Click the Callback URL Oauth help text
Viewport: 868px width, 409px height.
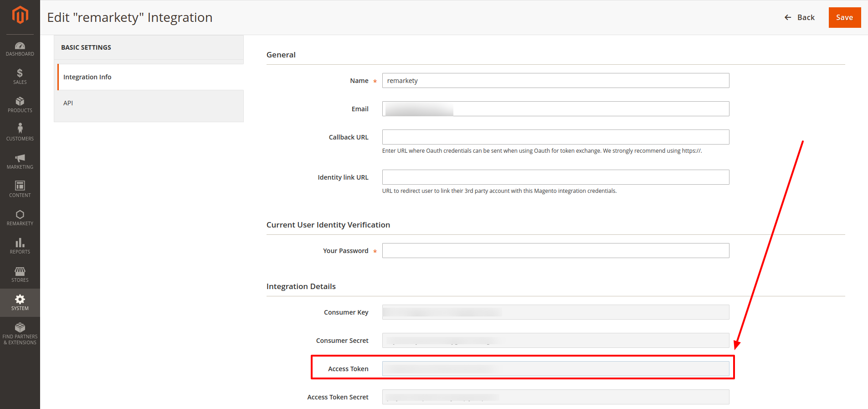coord(542,151)
